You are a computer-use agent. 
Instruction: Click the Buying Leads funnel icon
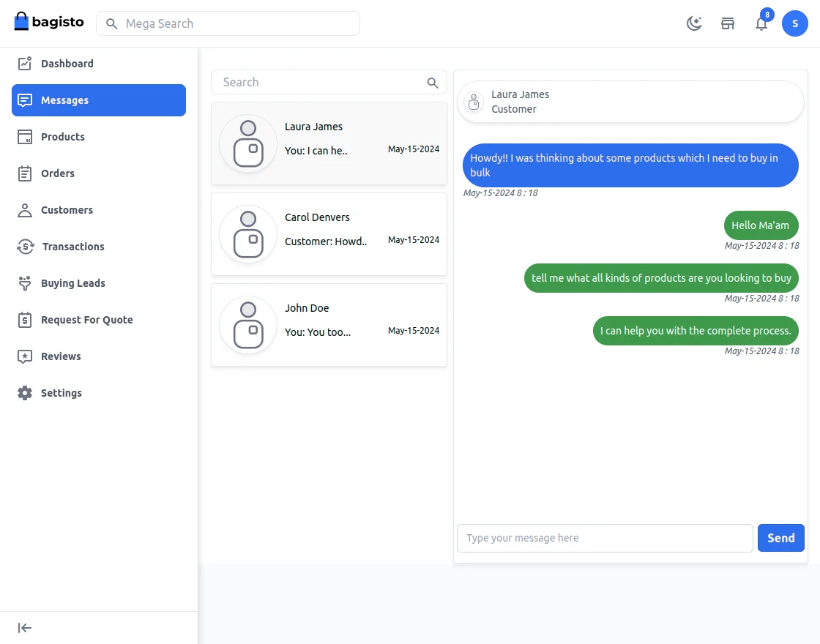25,283
